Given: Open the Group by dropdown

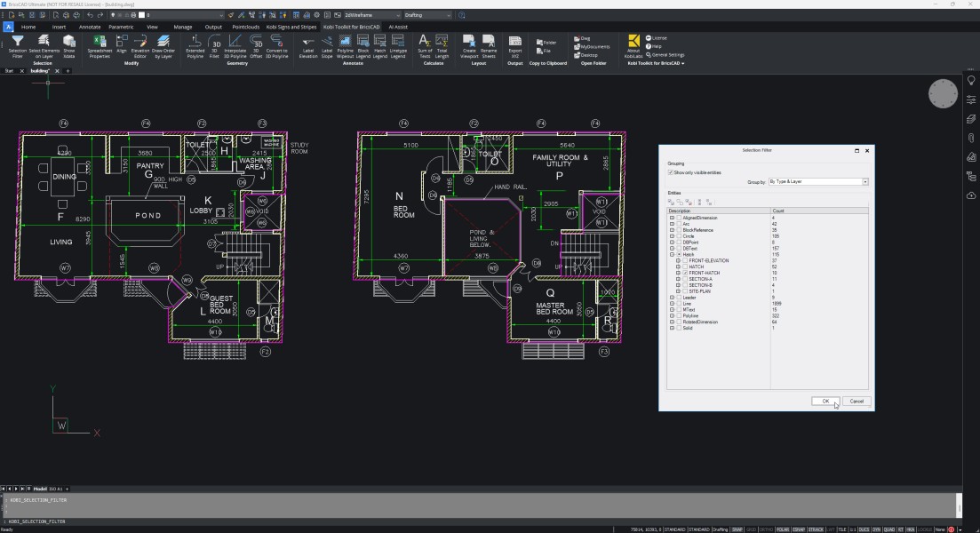Looking at the screenshot, I should [865, 182].
